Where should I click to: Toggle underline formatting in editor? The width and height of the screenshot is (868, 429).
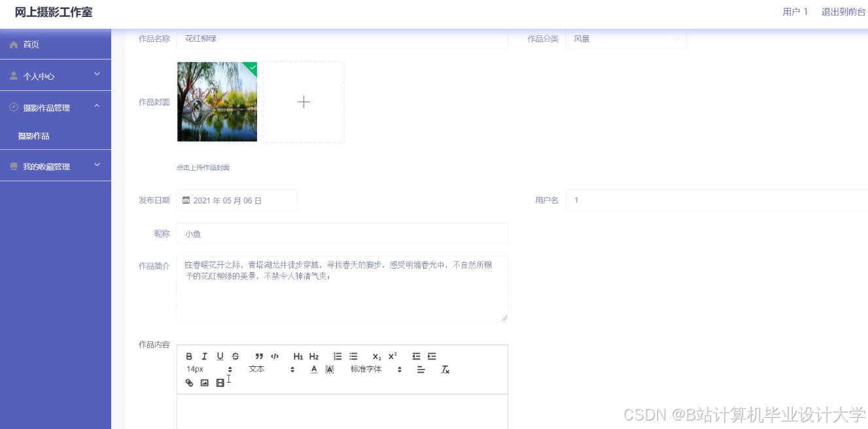pyautogui.click(x=220, y=356)
